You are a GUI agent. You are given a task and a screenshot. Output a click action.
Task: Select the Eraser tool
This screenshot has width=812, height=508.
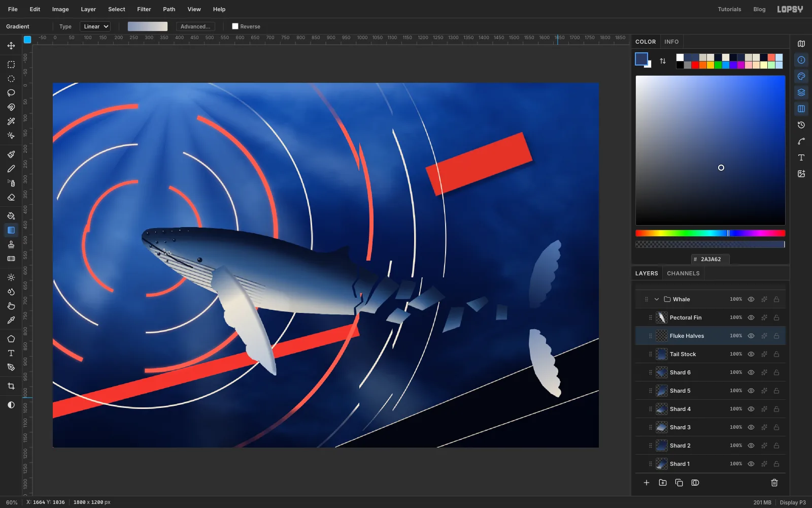[11, 197]
